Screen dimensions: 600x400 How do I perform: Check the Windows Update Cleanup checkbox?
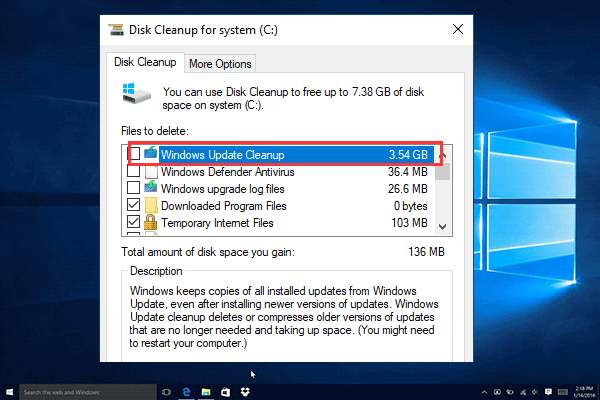click(134, 154)
